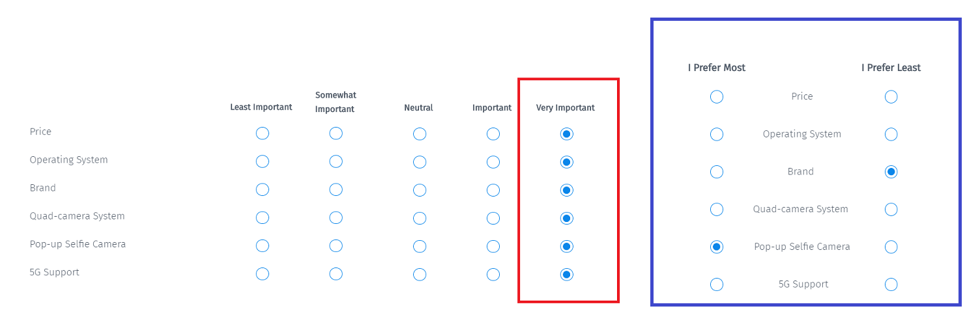The height and width of the screenshot is (315, 980).
Task: Choose Neutral for 5G Support
Action: click(420, 274)
